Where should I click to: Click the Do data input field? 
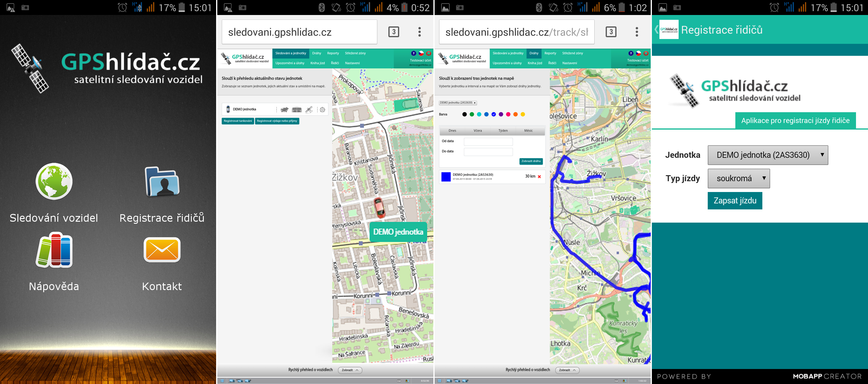[x=488, y=152]
